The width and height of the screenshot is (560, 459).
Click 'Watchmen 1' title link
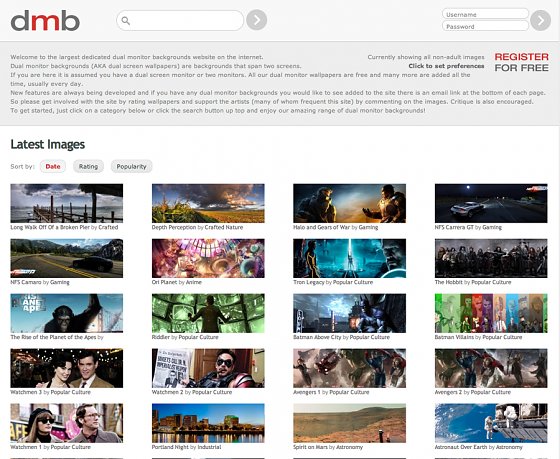pos(26,447)
